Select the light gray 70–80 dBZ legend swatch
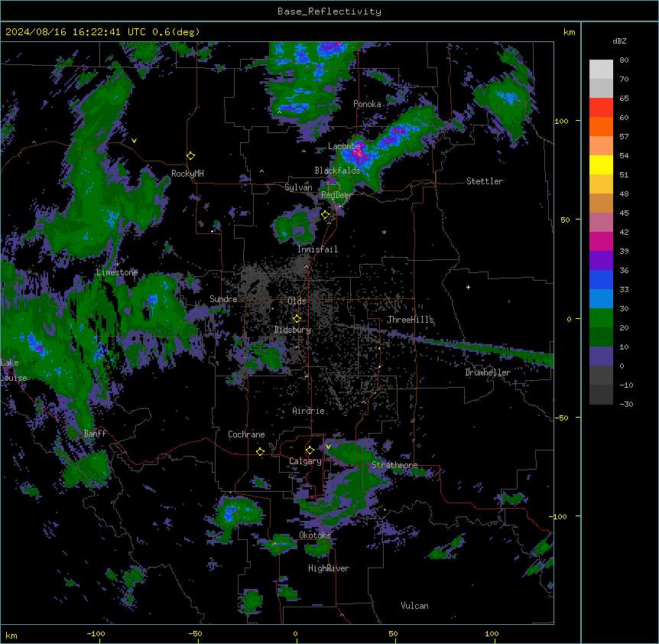 601,70
